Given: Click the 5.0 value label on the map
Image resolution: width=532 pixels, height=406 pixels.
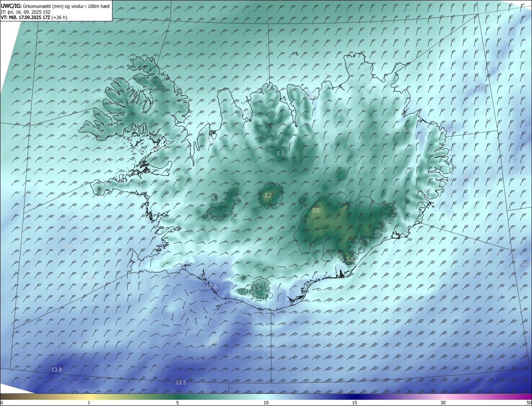Looking at the screenshot, I should tap(281, 154).
